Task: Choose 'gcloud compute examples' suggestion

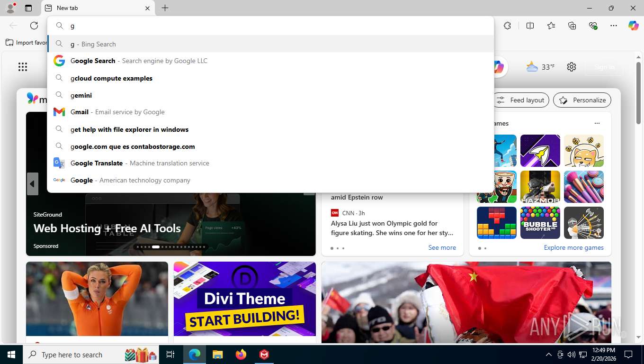Action: [270, 78]
